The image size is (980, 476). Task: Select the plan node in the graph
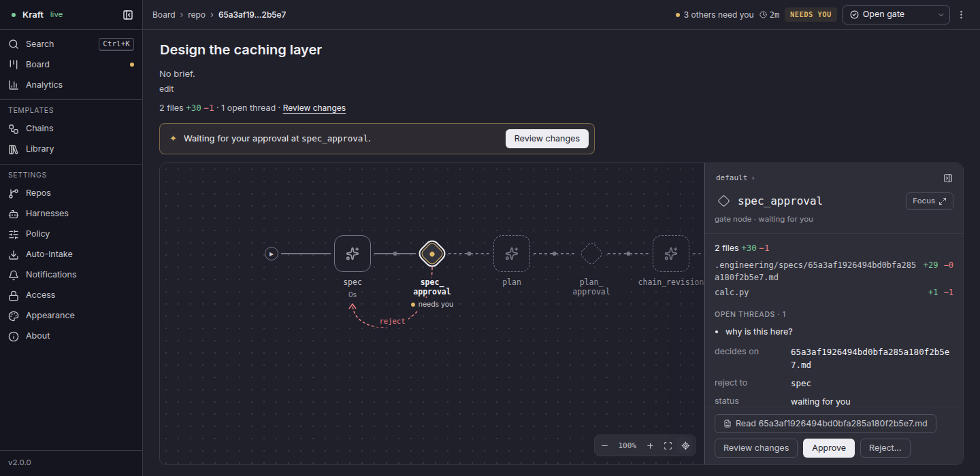(512, 254)
